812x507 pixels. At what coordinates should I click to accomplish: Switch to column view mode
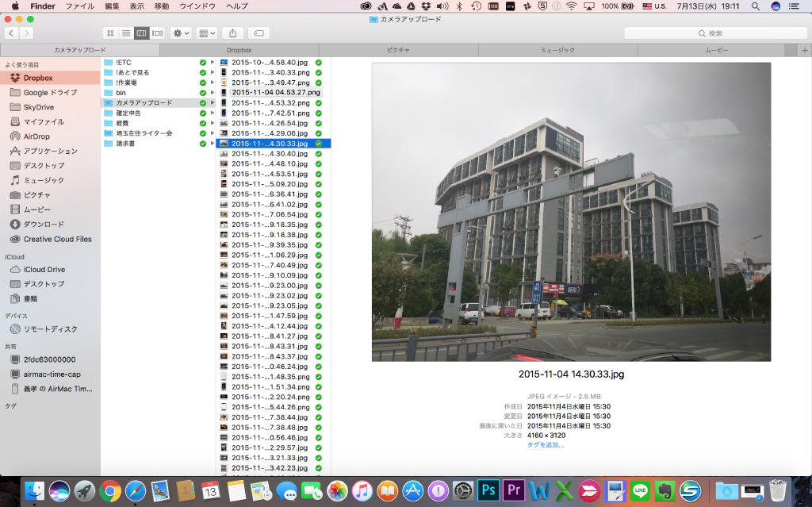click(x=141, y=33)
